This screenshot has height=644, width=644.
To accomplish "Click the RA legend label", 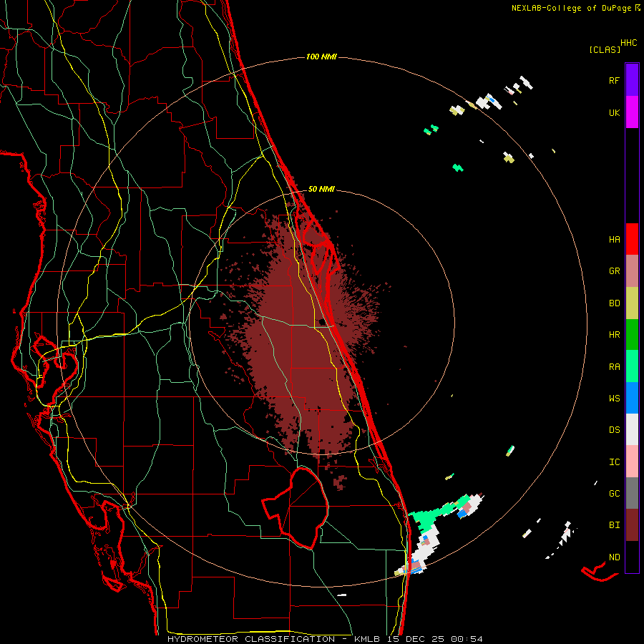I will (614, 367).
